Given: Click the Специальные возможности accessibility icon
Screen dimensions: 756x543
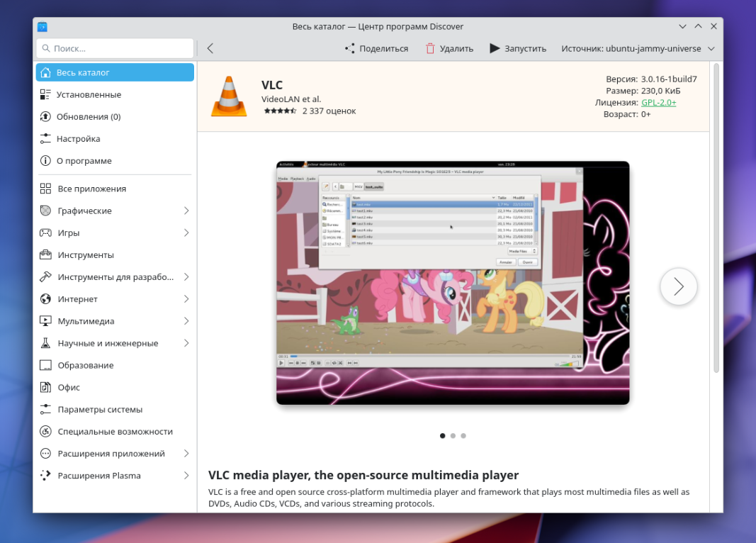Looking at the screenshot, I should pyautogui.click(x=45, y=432).
